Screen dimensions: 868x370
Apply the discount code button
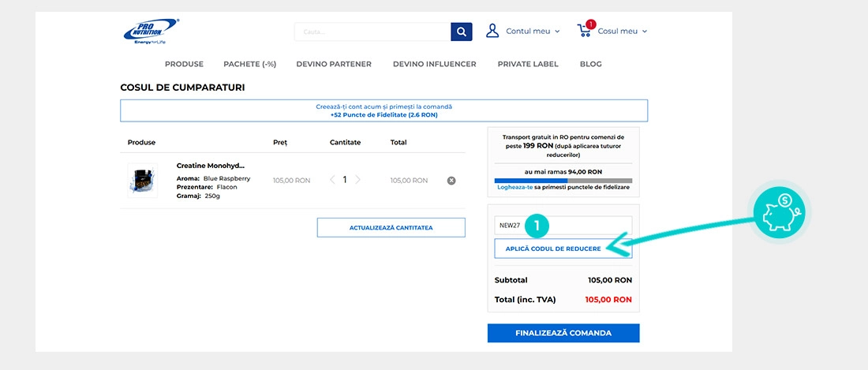point(553,249)
